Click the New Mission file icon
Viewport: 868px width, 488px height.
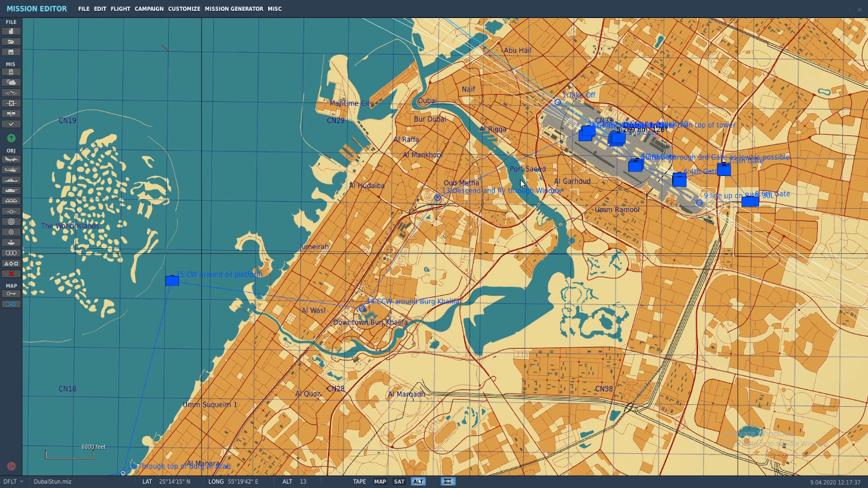11,32
